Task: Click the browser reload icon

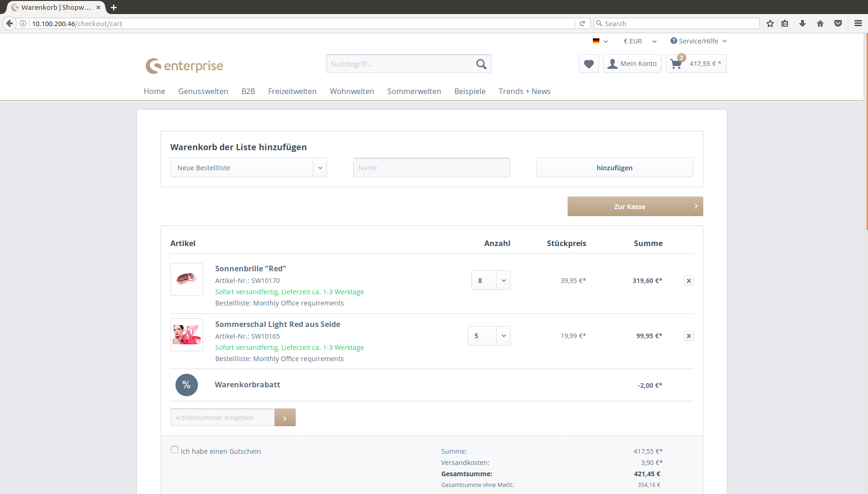Action: click(582, 23)
